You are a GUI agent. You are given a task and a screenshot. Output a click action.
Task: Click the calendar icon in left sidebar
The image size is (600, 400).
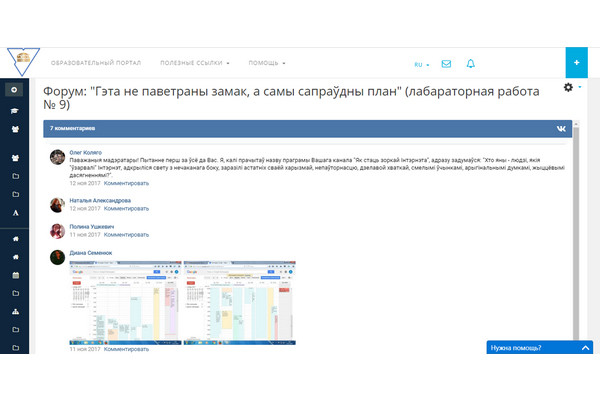(15, 275)
